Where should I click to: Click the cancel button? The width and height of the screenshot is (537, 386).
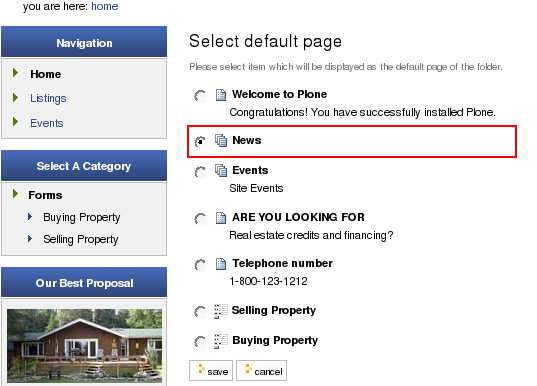click(261, 370)
